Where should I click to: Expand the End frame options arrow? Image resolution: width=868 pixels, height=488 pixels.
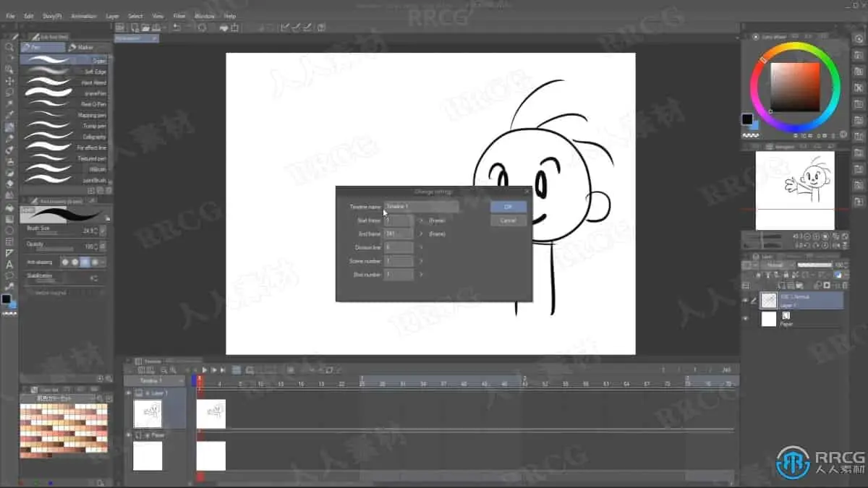[x=421, y=234]
